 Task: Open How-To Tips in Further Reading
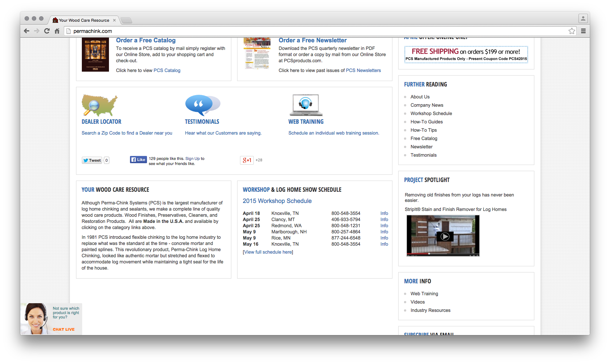pos(424,130)
